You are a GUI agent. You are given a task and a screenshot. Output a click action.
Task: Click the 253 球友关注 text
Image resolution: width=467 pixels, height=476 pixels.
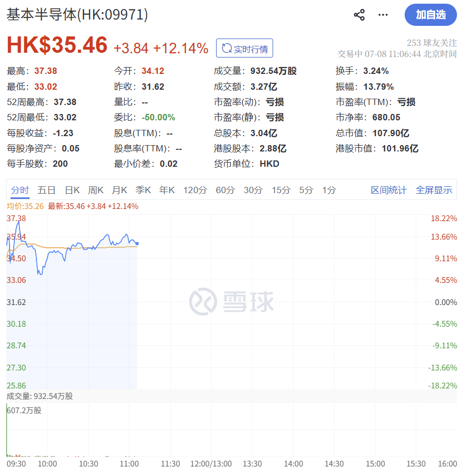click(432, 43)
